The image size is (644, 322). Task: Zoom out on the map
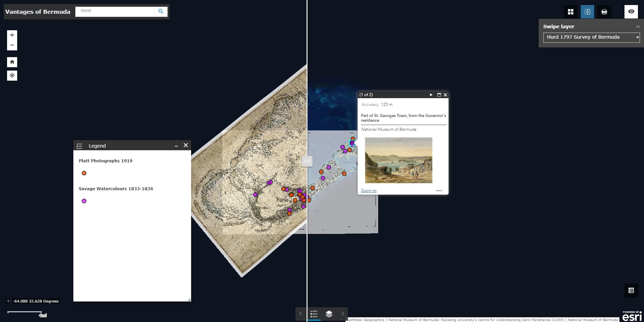[12, 45]
